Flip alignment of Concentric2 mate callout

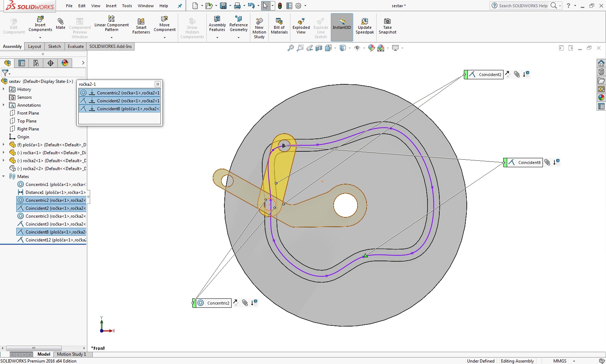(236, 303)
